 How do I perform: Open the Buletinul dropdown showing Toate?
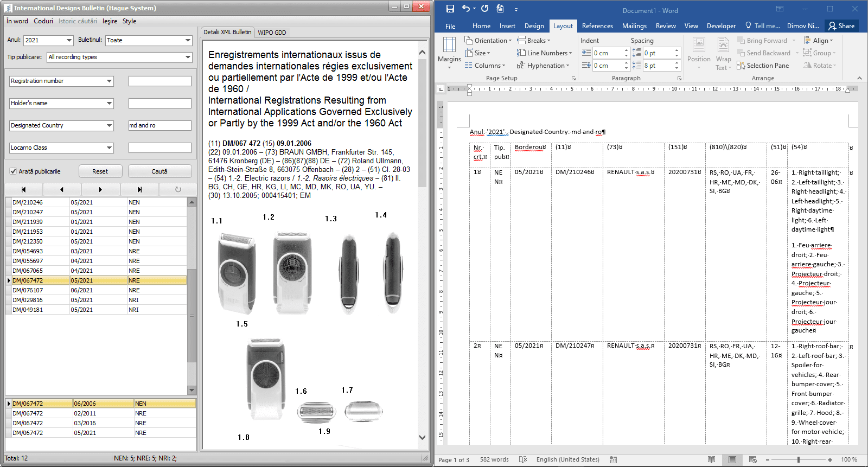click(188, 40)
